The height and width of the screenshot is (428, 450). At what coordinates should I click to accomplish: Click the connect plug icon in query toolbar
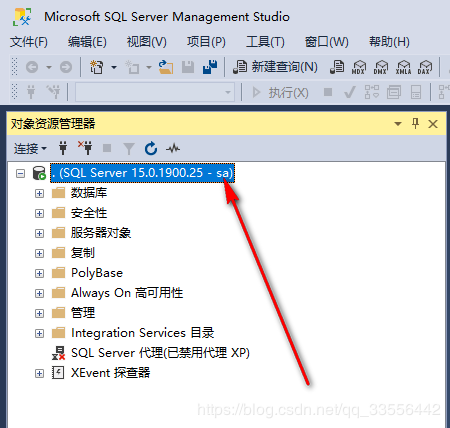pyautogui.click(x=31, y=92)
